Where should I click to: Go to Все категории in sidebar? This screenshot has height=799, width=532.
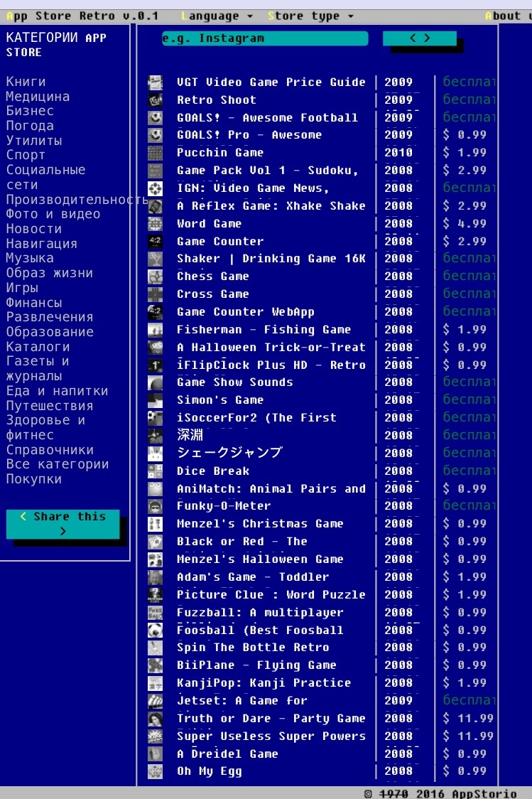coord(58,464)
